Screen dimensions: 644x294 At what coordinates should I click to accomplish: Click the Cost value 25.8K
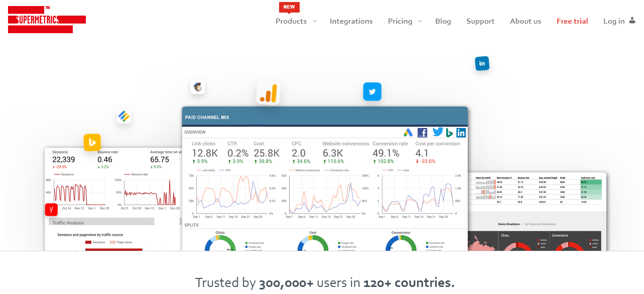(267, 153)
